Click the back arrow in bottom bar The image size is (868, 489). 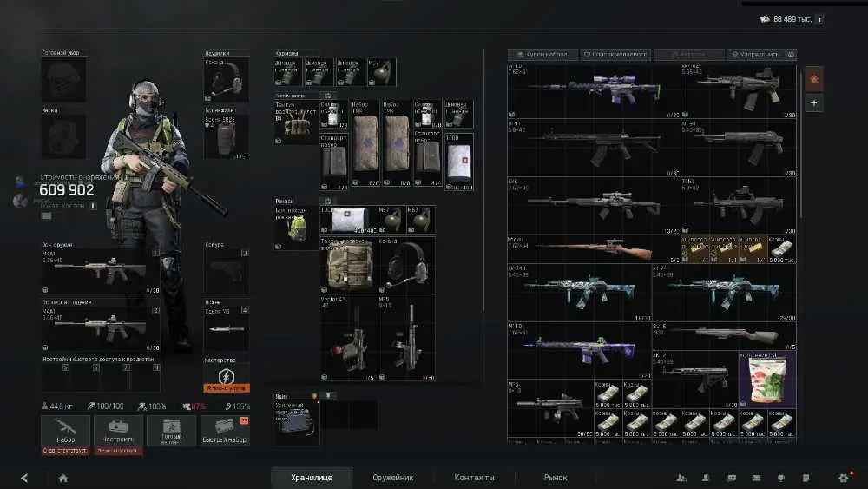[24, 478]
